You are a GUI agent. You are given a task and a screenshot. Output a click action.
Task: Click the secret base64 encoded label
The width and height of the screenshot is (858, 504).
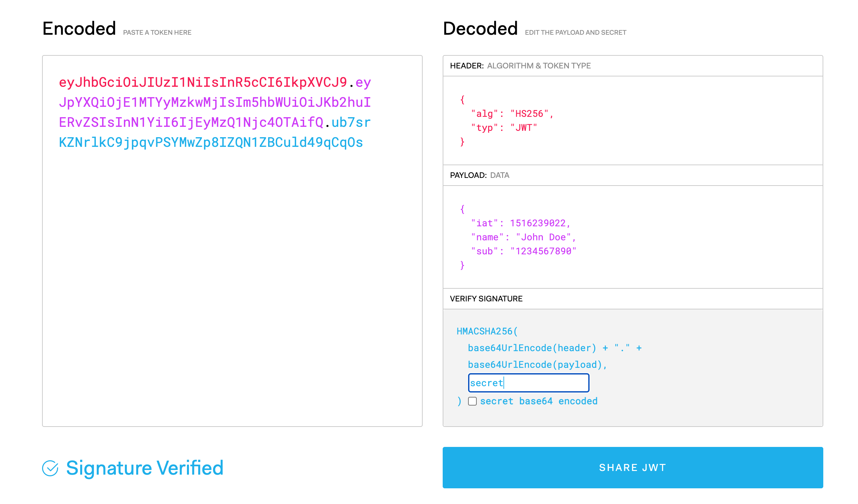539,401
